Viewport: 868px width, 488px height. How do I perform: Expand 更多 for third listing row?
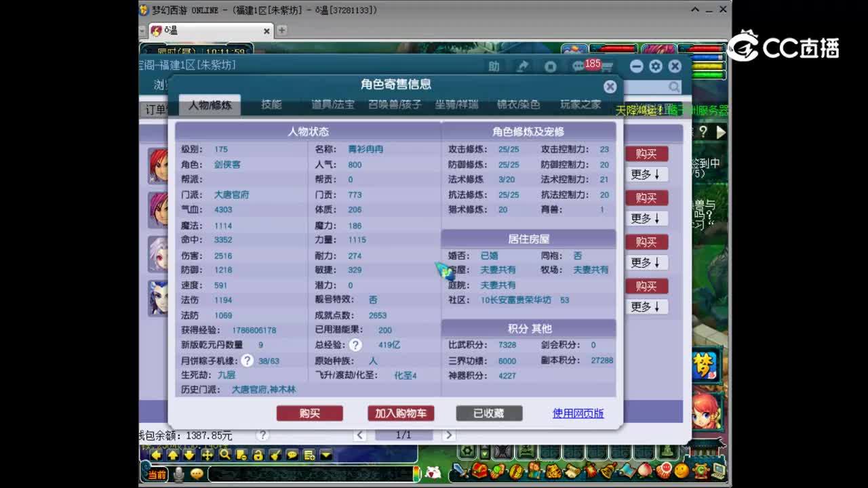click(x=646, y=262)
